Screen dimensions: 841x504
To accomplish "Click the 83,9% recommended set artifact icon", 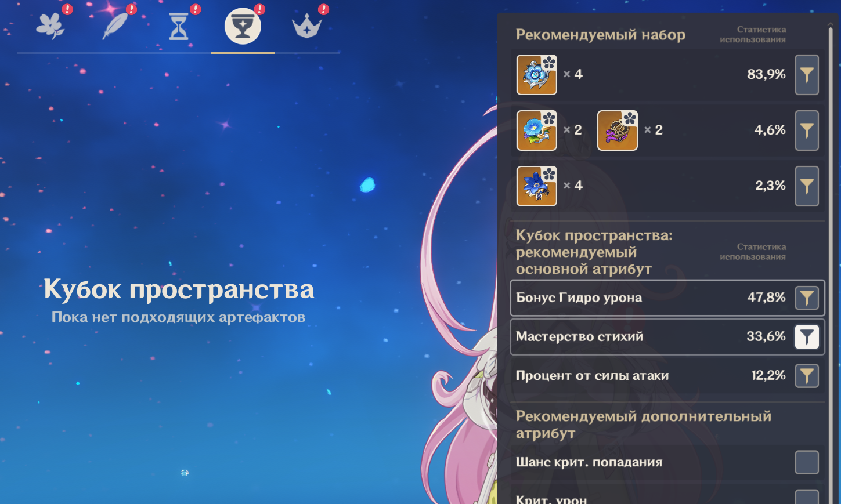I will [537, 75].
